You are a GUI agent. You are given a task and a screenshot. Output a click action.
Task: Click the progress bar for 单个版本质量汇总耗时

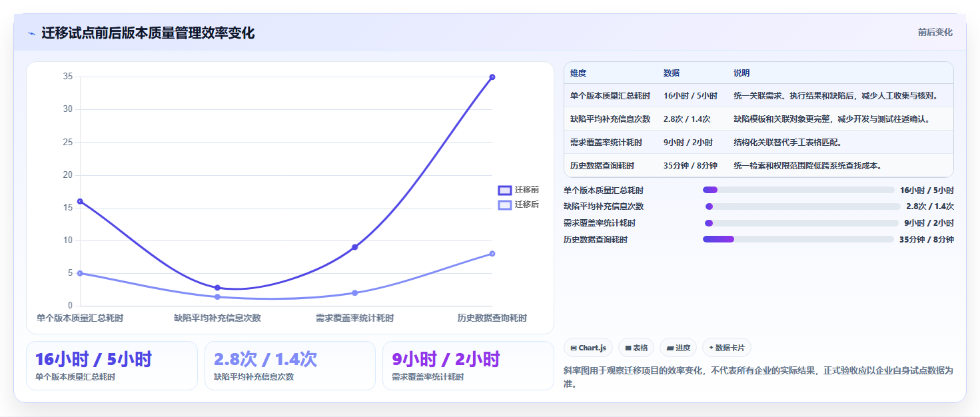(x=798, y=190)
